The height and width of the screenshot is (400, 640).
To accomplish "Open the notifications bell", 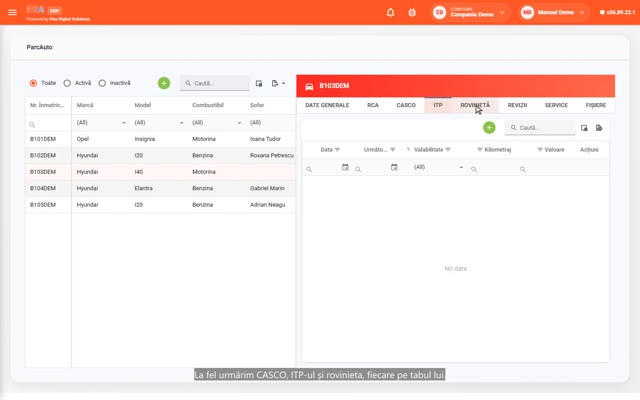I will click(x=391, y=13).
